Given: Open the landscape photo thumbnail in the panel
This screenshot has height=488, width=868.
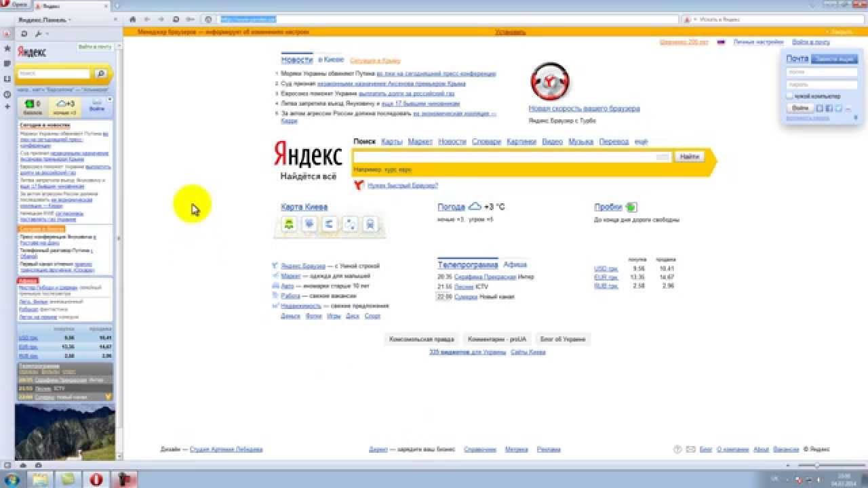Looking at the screenshot, I should 65,432.
